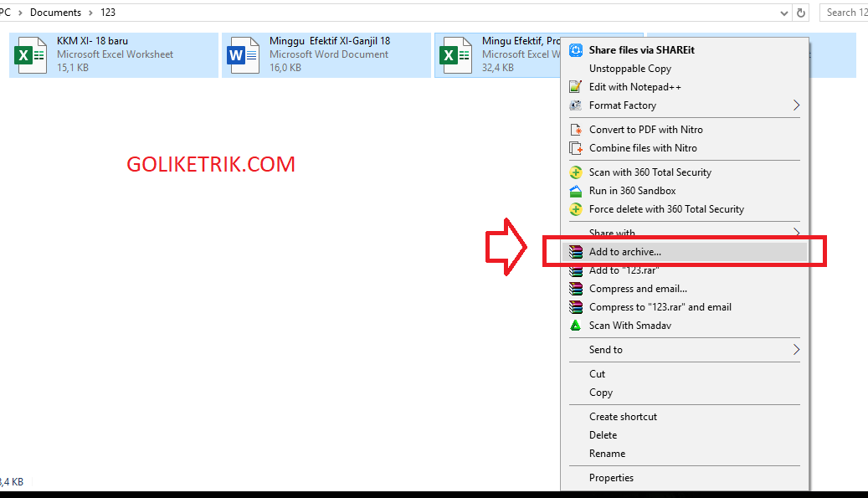The image size is (868, 498).
Task: Select Scan With Smadav
Action: pyautogui.click(x=684, y=326)
